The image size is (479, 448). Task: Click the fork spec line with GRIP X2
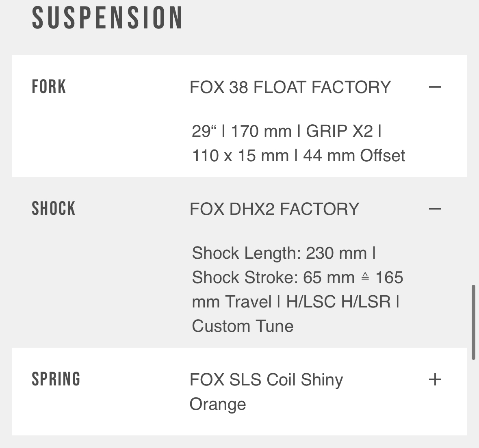coord(286,131)
